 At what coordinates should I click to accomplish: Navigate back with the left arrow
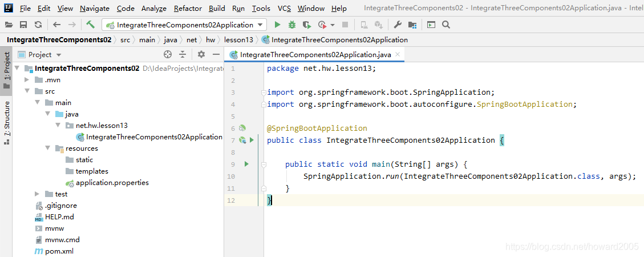point(56,25)
